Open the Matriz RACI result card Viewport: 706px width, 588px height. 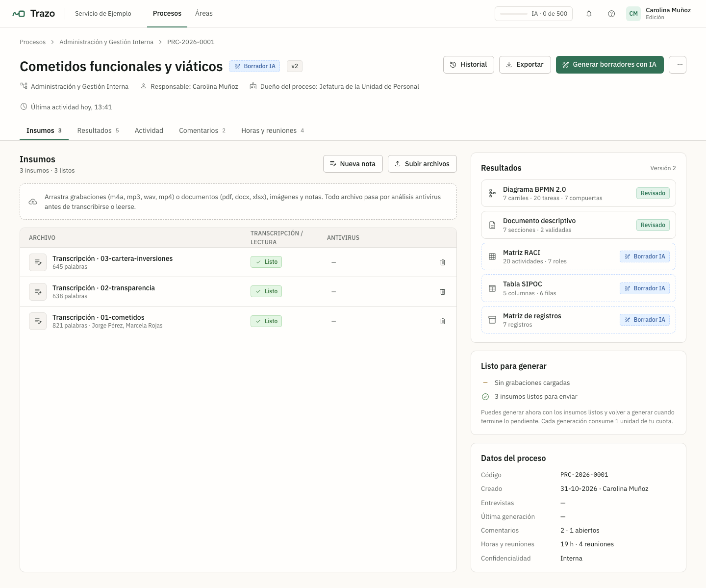tap(579, 256)
